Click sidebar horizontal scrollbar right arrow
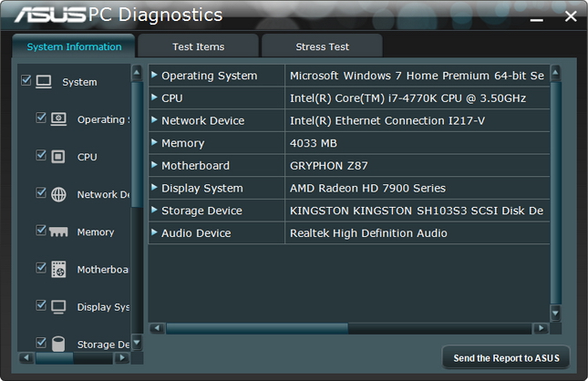 [121, 357]
